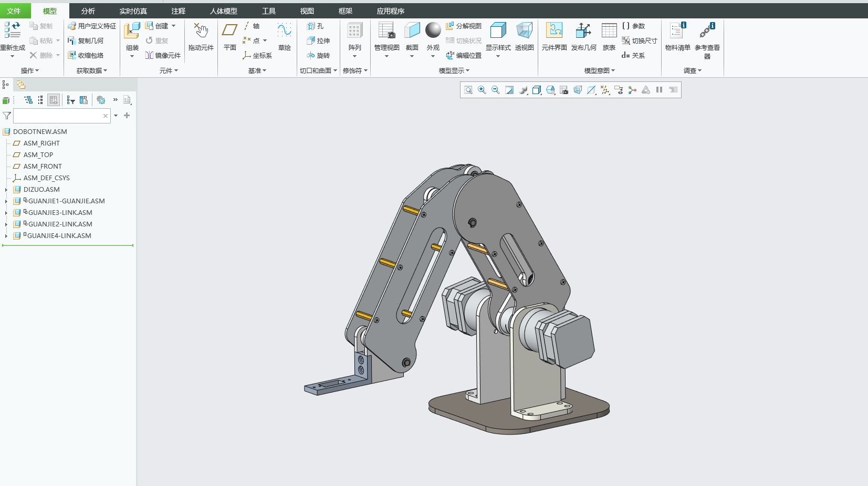Screen dimensions: 868x486
Task: Switch to the 工具 (Tools) ribbon tab
Action: pyautogui.click(x=269, y=11)
